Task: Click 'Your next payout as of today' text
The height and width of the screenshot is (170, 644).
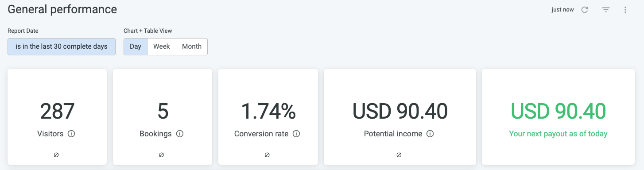Action: pyautogui.click(x=558, y=134)
